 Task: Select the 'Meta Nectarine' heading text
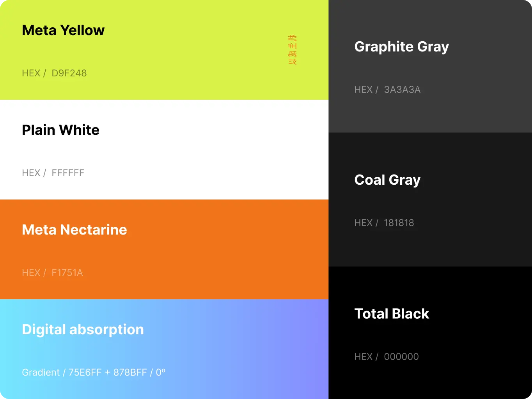74,230
